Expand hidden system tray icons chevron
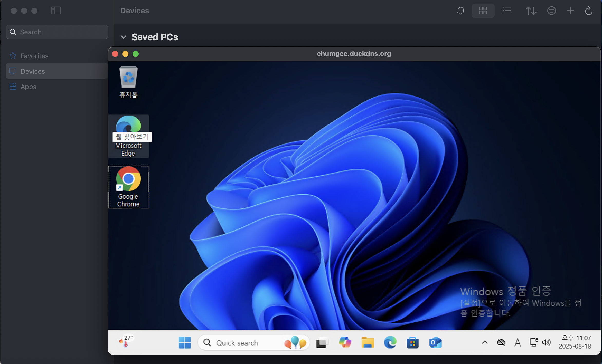The image size is (602, 364). [x=485, y=342]
